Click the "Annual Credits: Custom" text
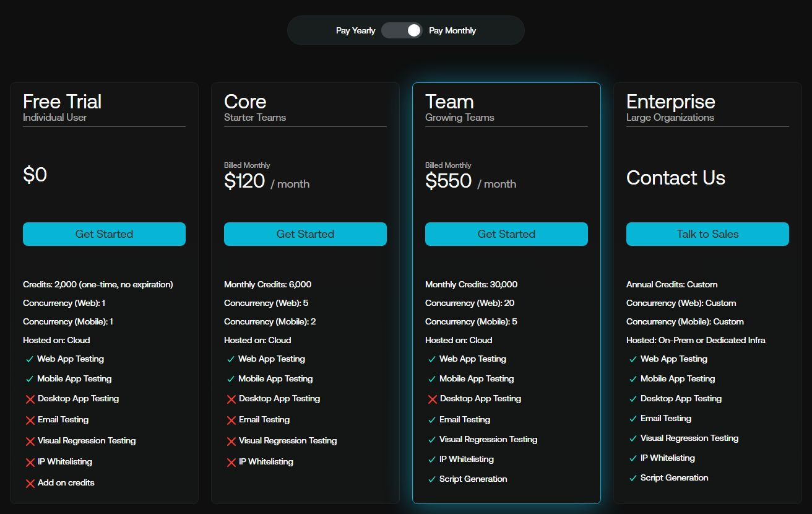This screenshot has height=514, width=812. pos(672,284)
